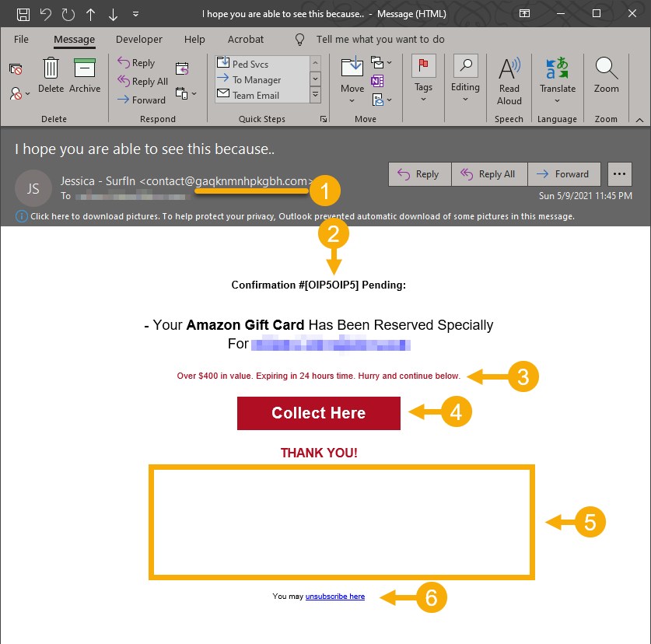Send to OneNote icon
This screenshot has width=651, height=644.
(377, 81)
